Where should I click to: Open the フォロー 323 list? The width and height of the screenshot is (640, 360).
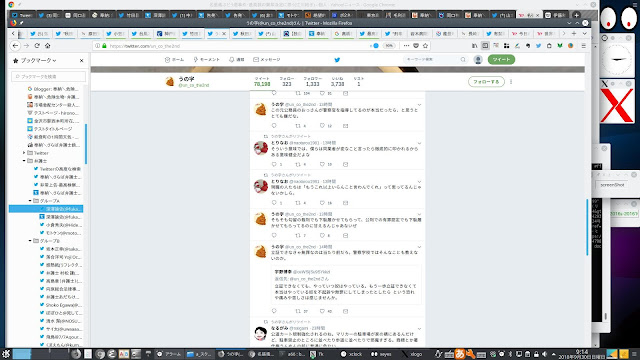[287, 81]
